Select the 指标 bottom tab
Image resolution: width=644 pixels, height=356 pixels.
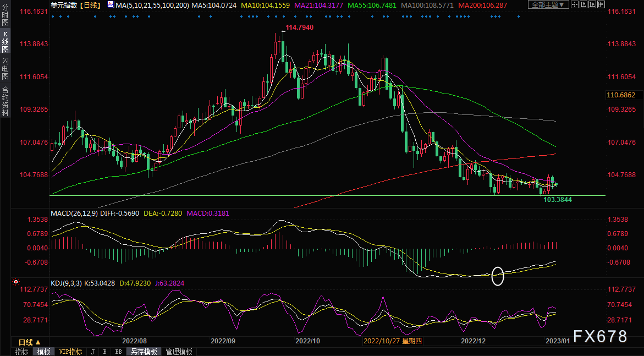[x=22, y=352]
